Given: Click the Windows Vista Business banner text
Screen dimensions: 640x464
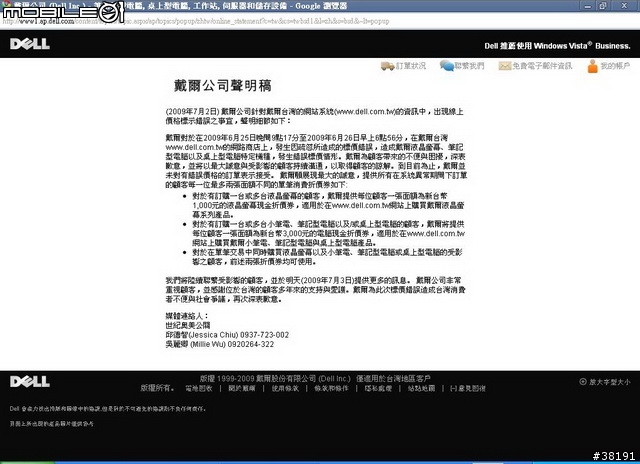Looking at the screenshot, I should (557, 46).
